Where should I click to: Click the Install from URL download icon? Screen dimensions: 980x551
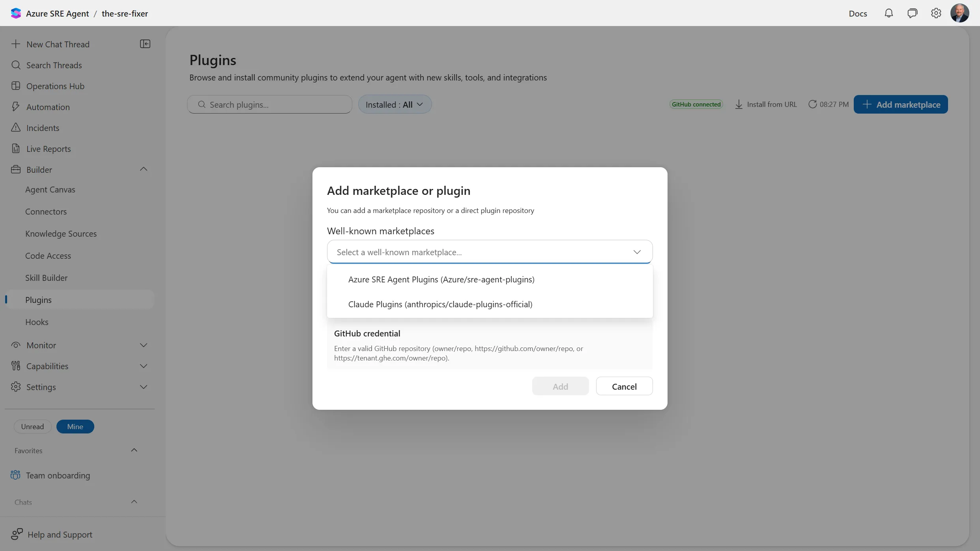[739, 105]
